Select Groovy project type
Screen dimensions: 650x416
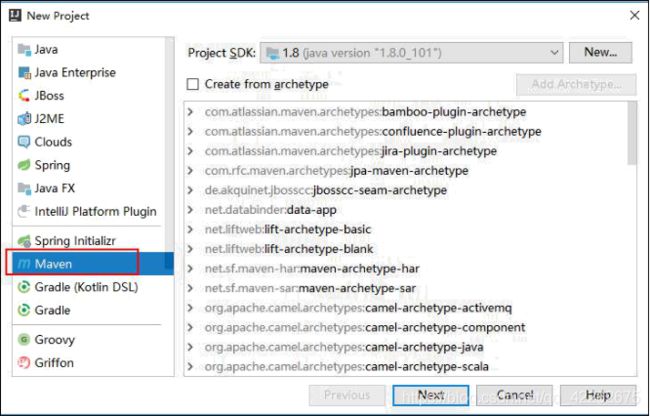pyautogui.click(x=88, y=340)
